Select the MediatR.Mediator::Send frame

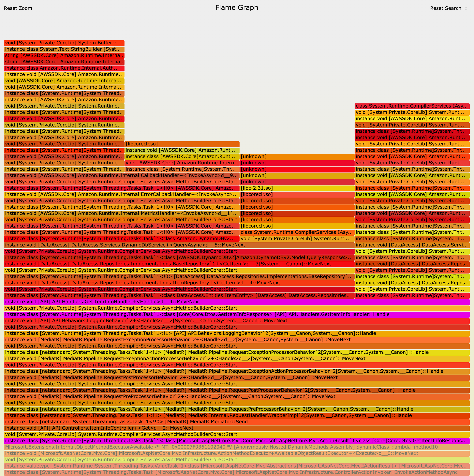(237, 422)
